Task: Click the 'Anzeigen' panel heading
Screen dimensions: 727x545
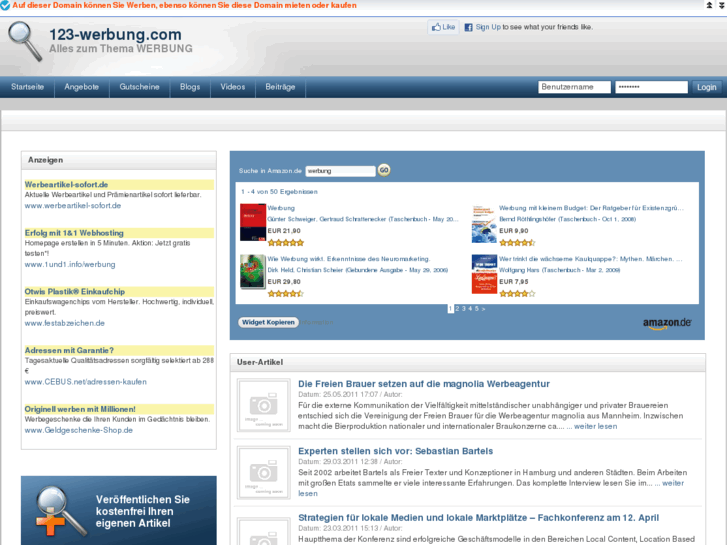Action: (45, 160)
